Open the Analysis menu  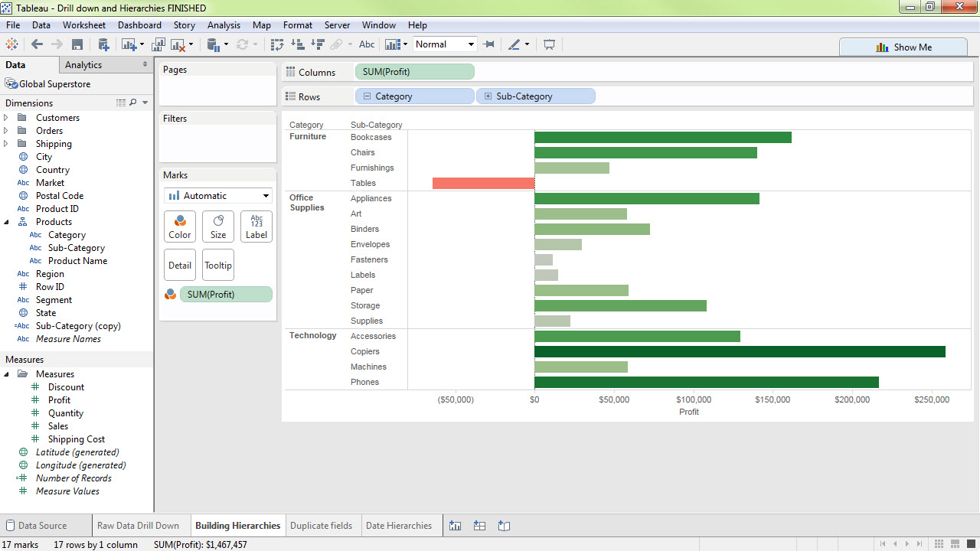point(224,25)
